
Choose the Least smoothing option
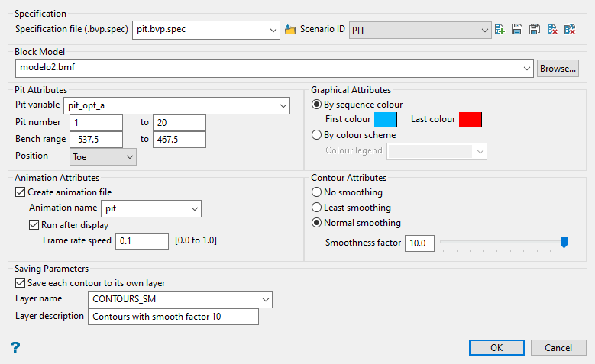(317, 208)
